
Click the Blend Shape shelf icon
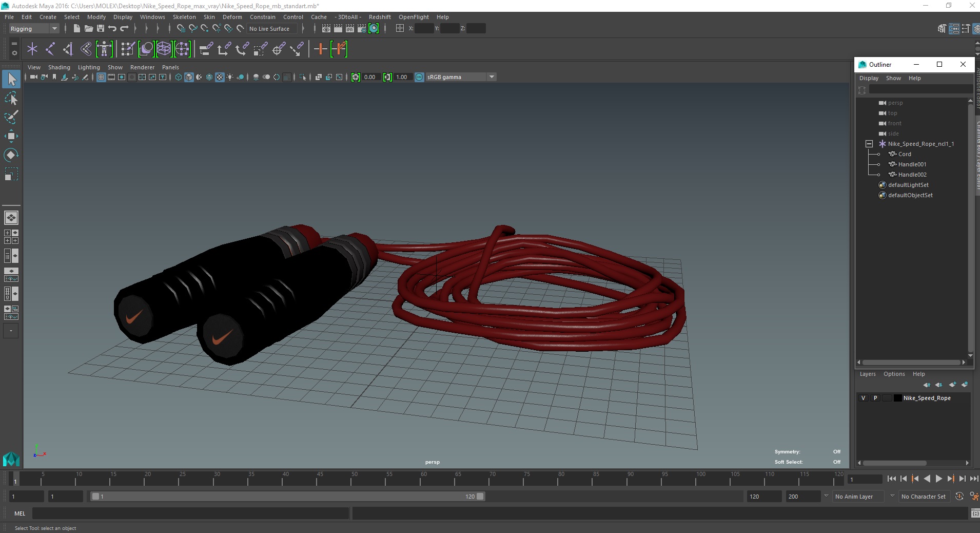tap(146, 49)
